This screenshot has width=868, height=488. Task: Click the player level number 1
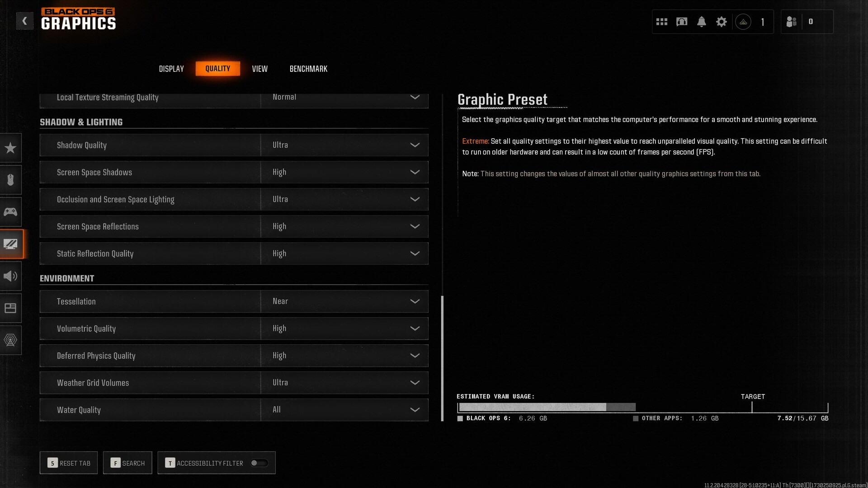point(763,22)
